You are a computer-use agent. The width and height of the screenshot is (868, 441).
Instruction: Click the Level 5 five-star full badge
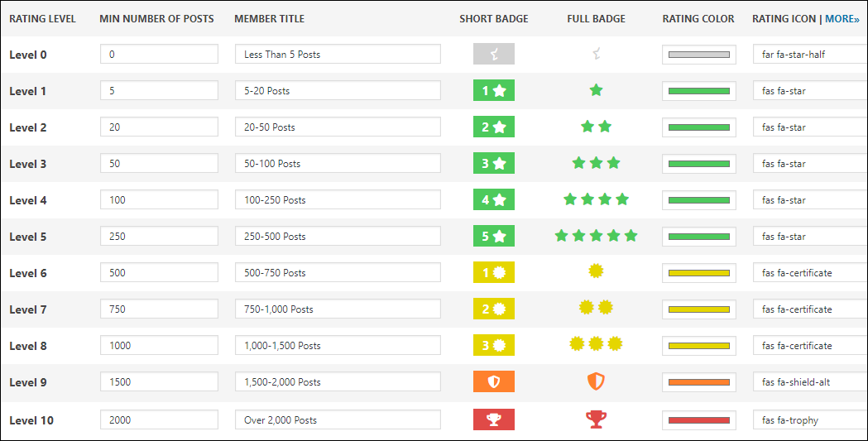click(596, 236)
